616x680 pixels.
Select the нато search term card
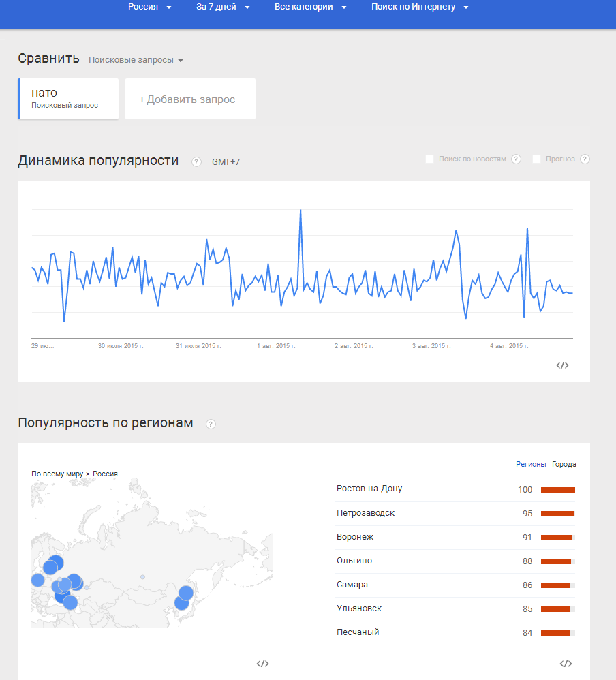click(x=68, y=99)
